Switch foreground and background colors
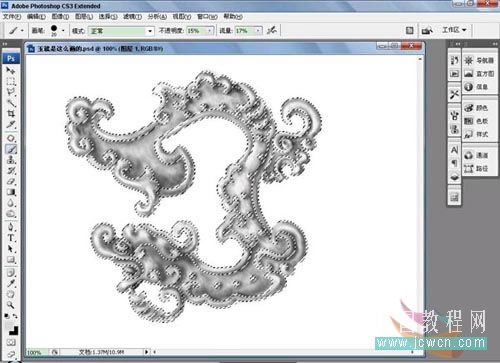This screenshot has height=363, width=500. (15, 316)
